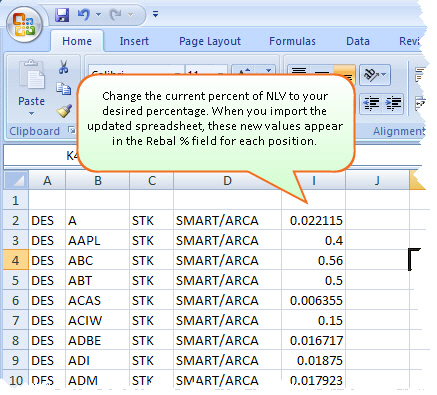Click the value 0.15 in ACIW row
Image resolution: width=437 pixels, height=395 pixels.
[313, 320]
